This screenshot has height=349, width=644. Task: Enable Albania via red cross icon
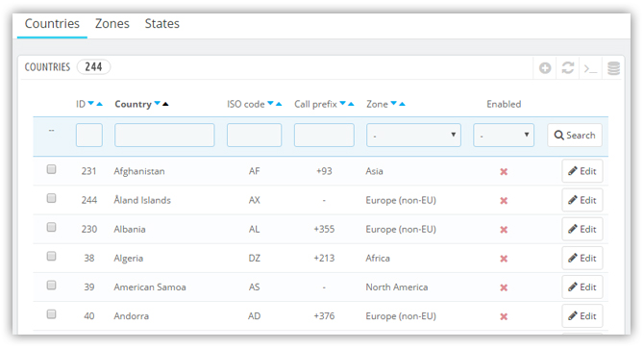504,230
